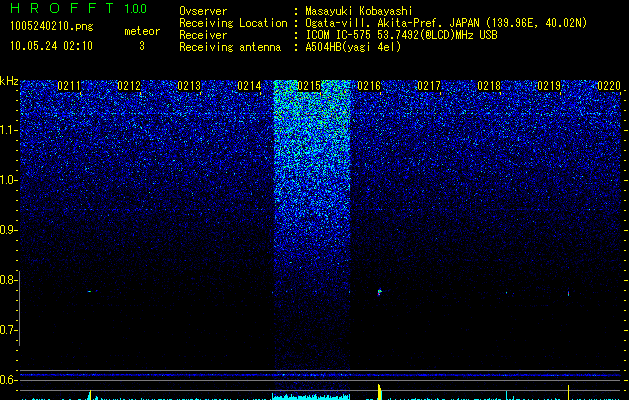The image size is (629, 400).
Task: Click the 0.6 kHz axis tick label
Action: pyautogui.click(x=9, y=380)
